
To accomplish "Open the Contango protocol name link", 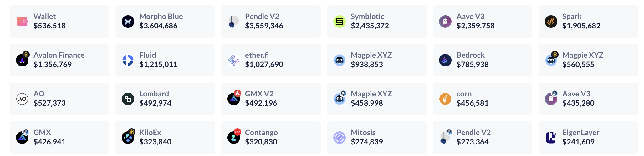I will [261, 133].
